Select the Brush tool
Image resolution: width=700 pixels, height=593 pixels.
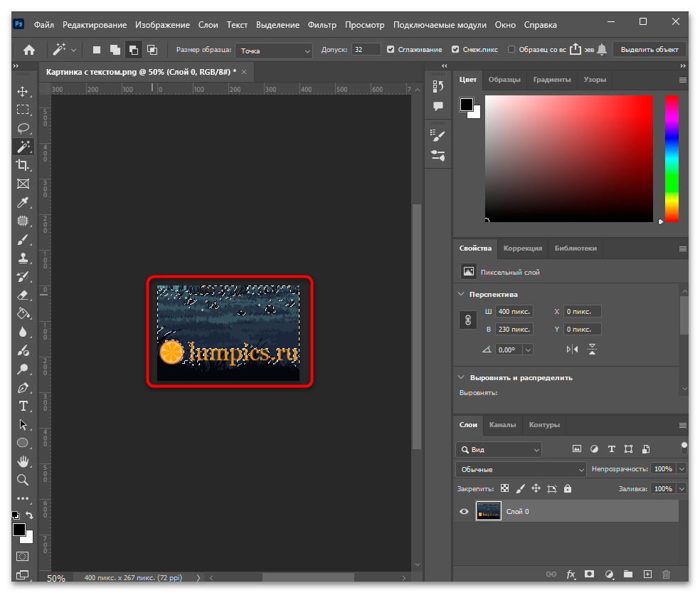23,239
